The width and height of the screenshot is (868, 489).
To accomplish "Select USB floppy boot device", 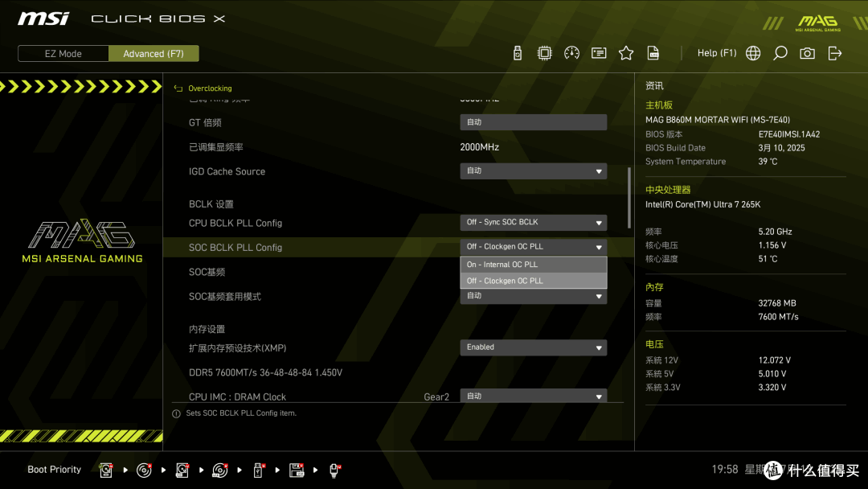I will point(296,471).
